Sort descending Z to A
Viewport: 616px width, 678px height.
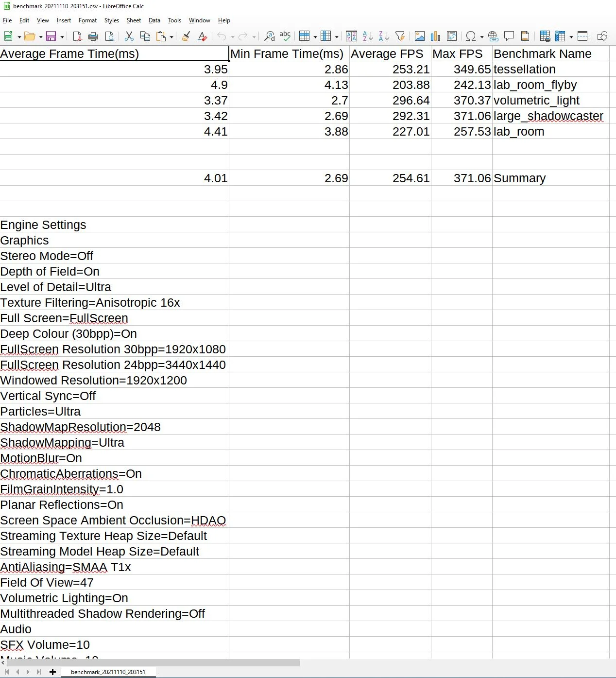point(384,36)
